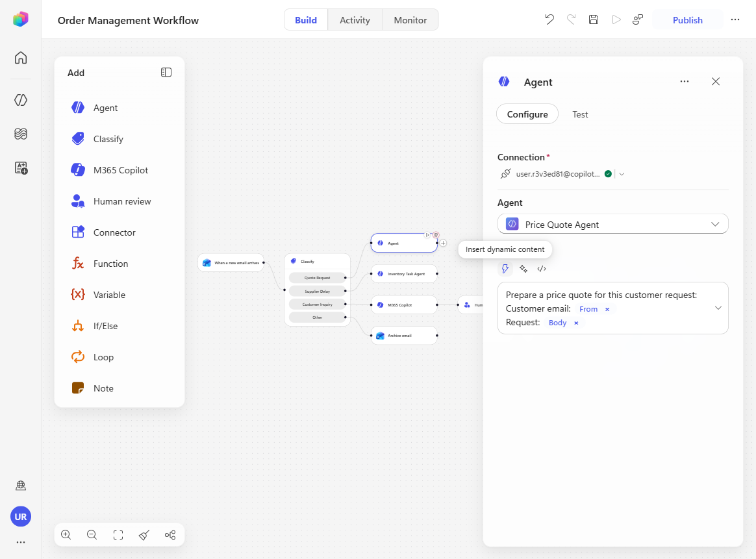Select the Quote Request category
Screen dimensions: 756x559
point(317,278)
